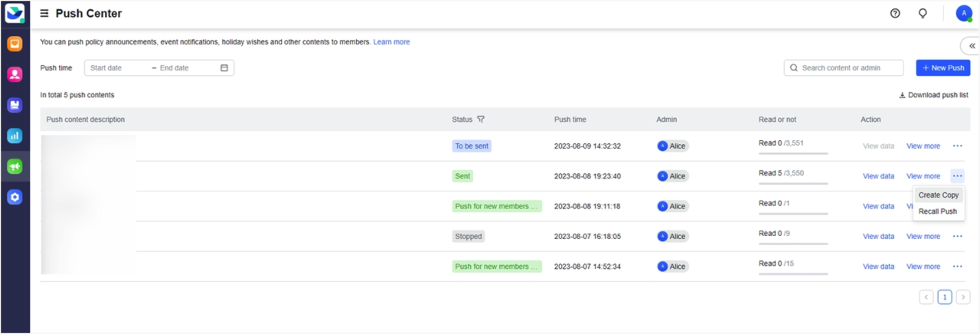Open more options for the To be sent row
The height and width of the screenshot is (334, 980).
coord(957,146)
